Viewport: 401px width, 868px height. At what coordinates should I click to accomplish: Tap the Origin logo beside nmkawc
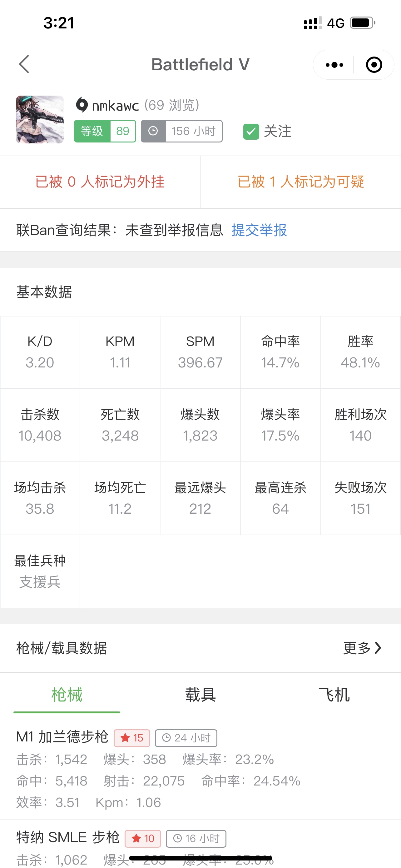pyautogui.click(x=82, y=105)
